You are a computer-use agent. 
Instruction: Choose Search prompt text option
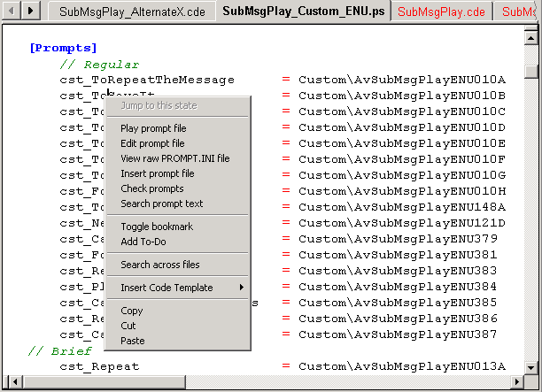(x=161, y=204)
